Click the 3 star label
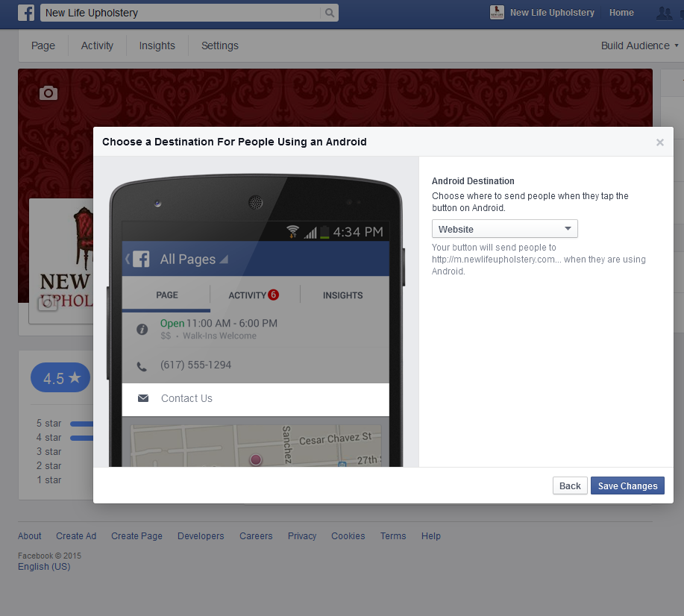Image resolution: width=684 pixels, height=616 pixels. [x=49, y=451]
